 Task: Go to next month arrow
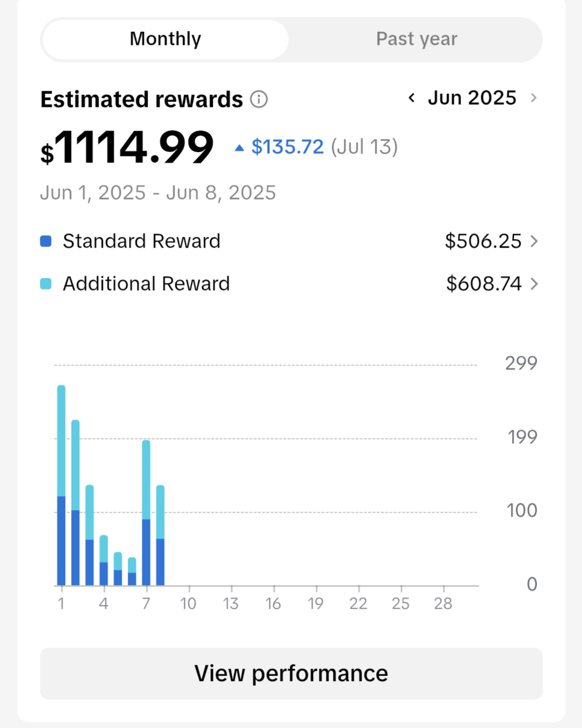(x=533, y=98)
